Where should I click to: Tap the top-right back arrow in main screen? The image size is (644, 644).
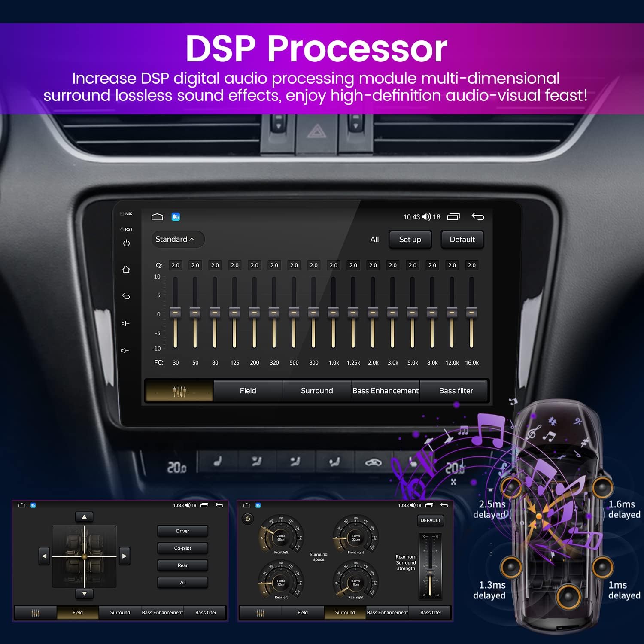click(477, 217)
